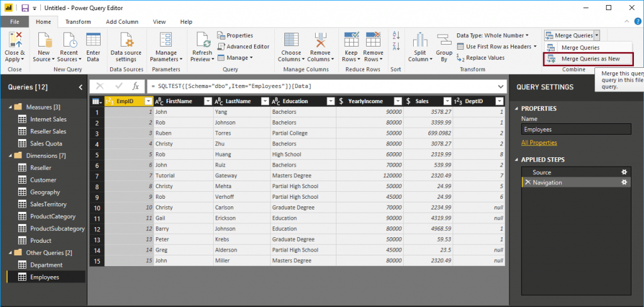The height and width of the screenshot is (307, 644).
Task: Expand the formula bar with the down arrow
Action: 500,86
